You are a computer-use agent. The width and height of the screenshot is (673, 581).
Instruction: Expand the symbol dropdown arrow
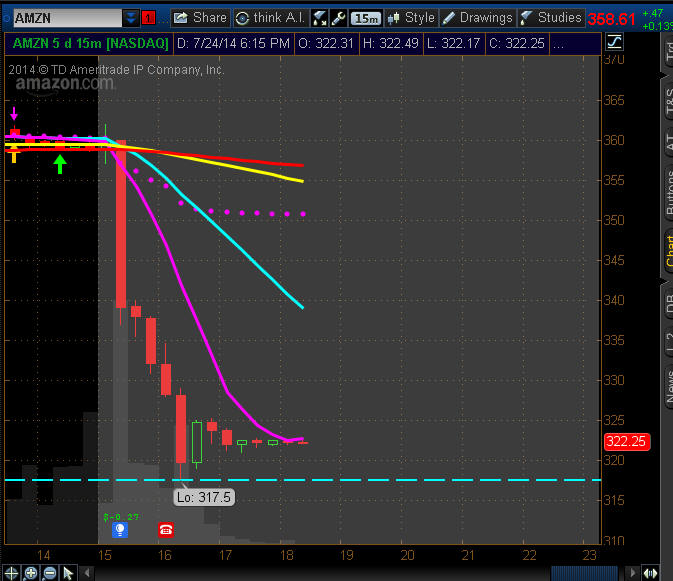(x=130, y=18)
